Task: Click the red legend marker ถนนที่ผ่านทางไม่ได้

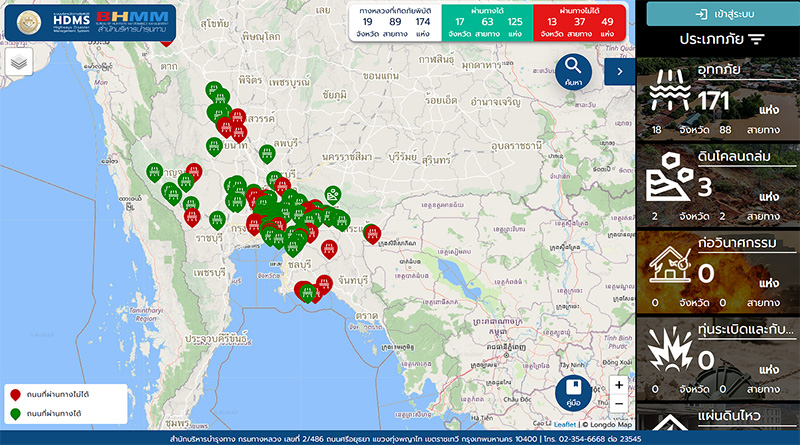Action: 15,394
